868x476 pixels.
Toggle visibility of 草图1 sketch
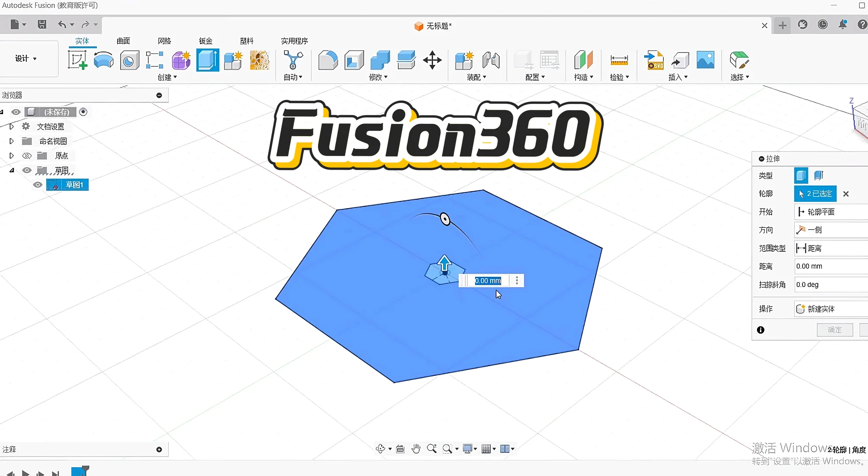pyautogui.click(x=38, y=185)
